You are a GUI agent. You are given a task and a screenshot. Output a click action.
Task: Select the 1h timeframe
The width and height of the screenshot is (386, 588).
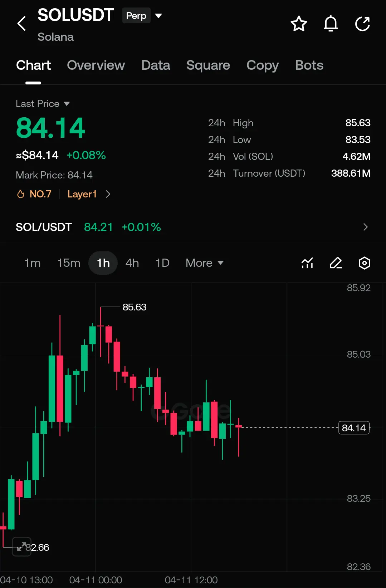(103, 263)
